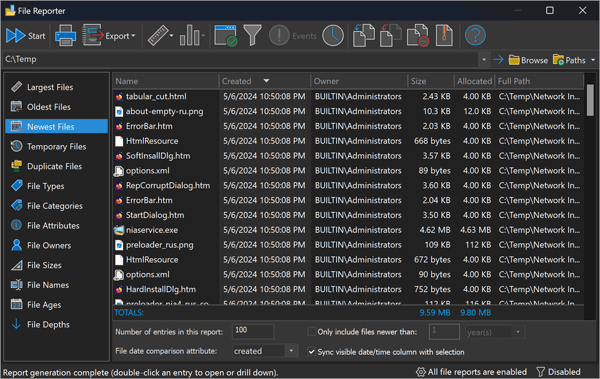Select Oldest Files report
The image size is (600, 379).
point(57,107)
